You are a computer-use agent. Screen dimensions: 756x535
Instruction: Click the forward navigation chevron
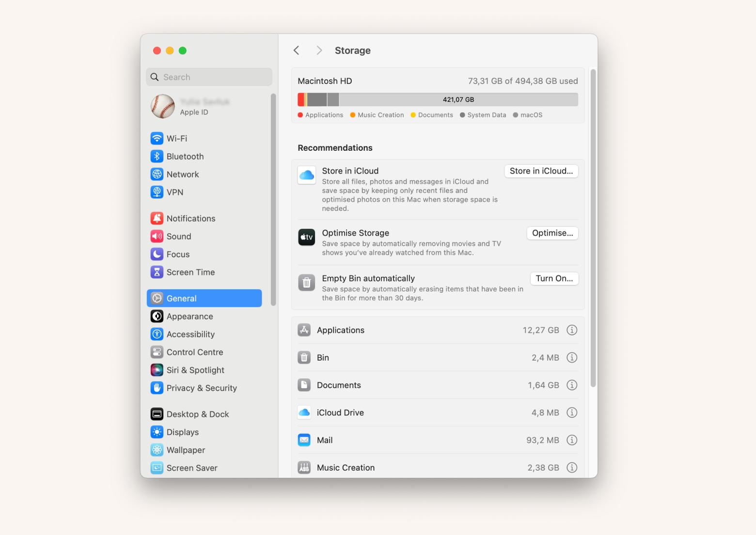tap(319, 50)
